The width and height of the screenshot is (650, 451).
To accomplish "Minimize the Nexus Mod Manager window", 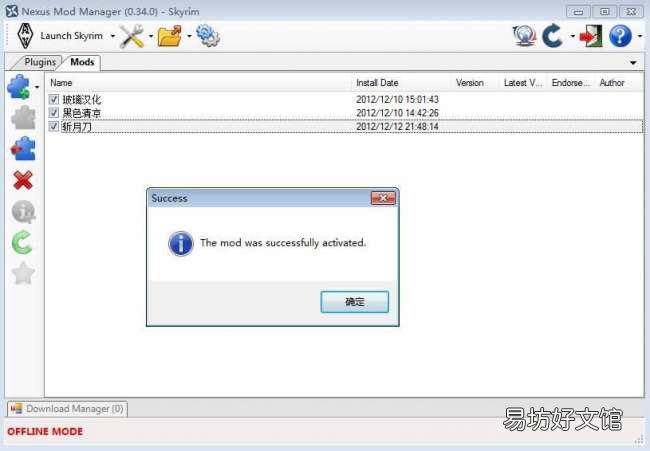I will pyautogui.click(x=578, y=12).
